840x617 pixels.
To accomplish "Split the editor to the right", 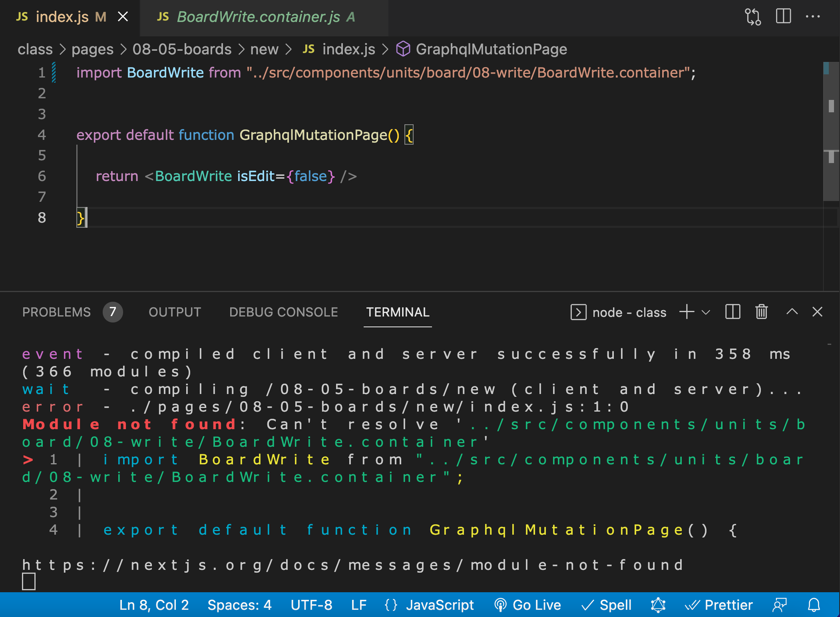I will [783, 17].
